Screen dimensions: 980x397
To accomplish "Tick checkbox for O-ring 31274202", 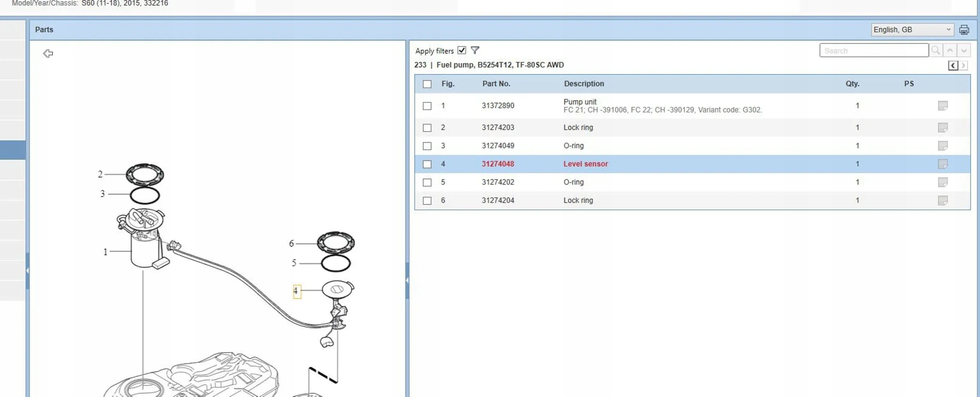I will coord(427,182).
